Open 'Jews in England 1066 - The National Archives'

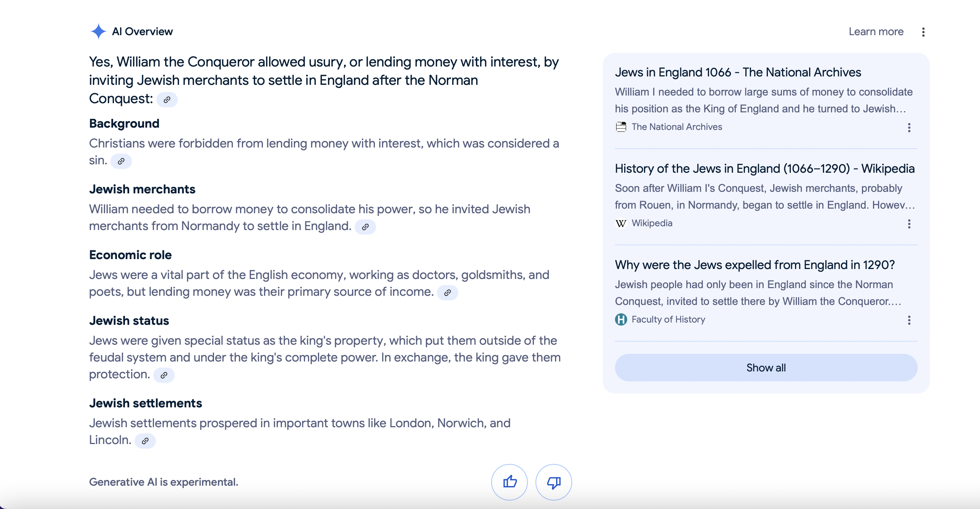[x=738, y=72]
